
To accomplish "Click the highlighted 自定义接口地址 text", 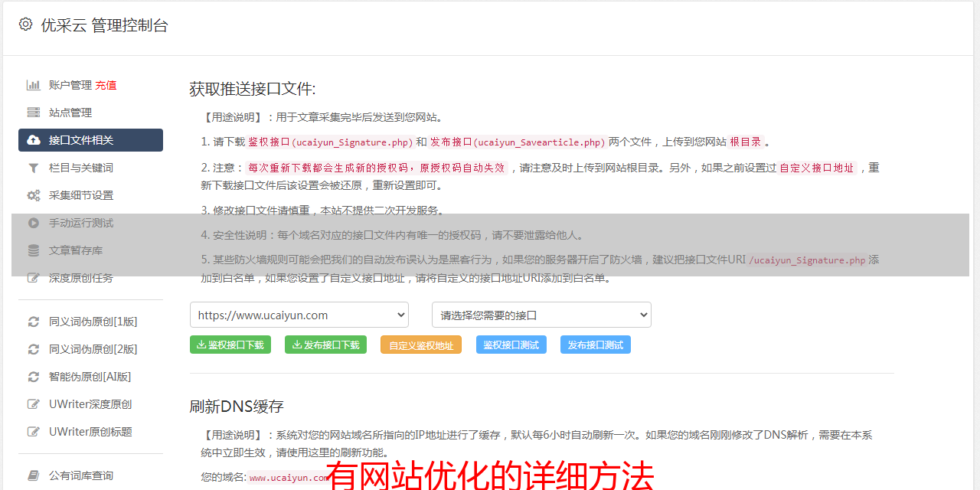I will point(817,168).
